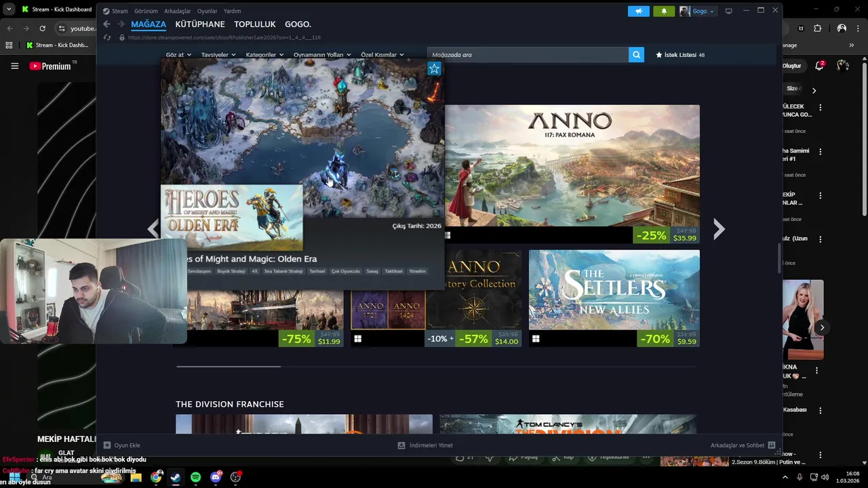Click next arrow on YouTube Shorts thumbnail
Image resolution: width=868 pixels, height=488 pixels.
pos(822,327)
